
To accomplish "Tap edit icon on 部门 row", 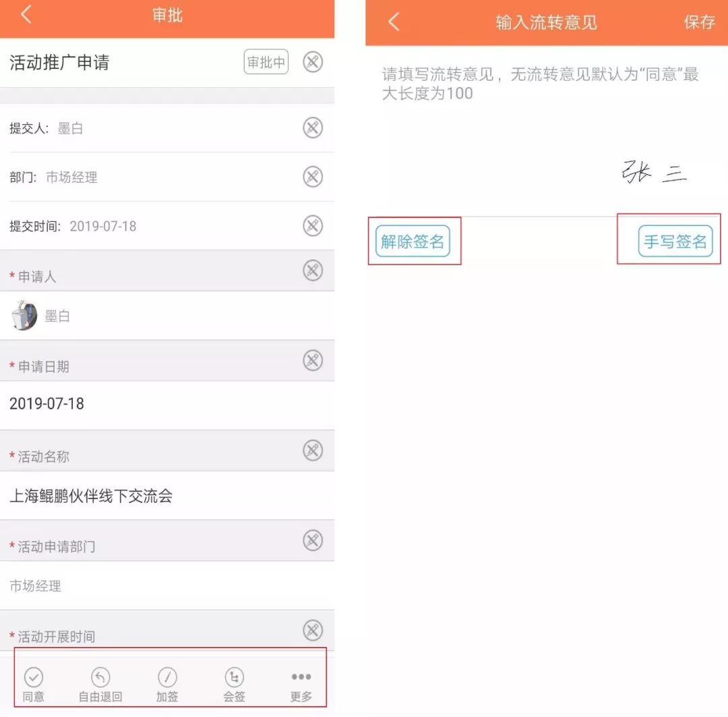I will tap(313, 177).
